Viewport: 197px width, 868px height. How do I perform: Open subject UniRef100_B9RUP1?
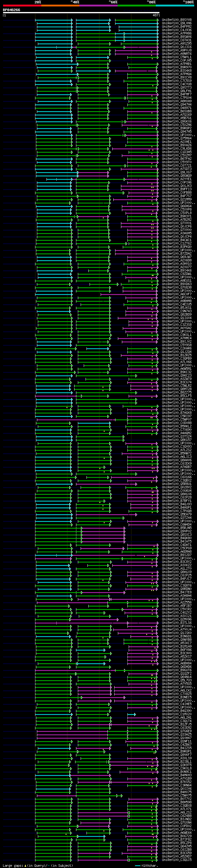pos(176,751)
